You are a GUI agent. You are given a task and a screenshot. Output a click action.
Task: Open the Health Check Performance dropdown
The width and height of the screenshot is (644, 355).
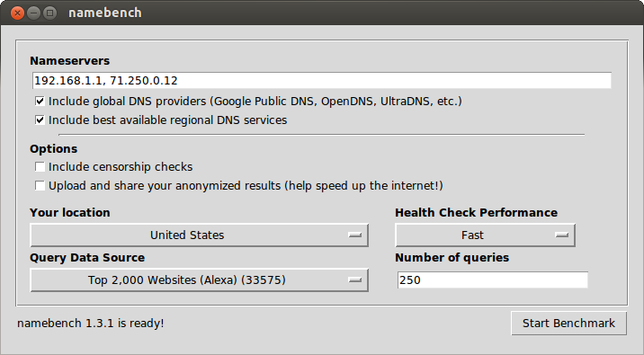pos(485,235)
